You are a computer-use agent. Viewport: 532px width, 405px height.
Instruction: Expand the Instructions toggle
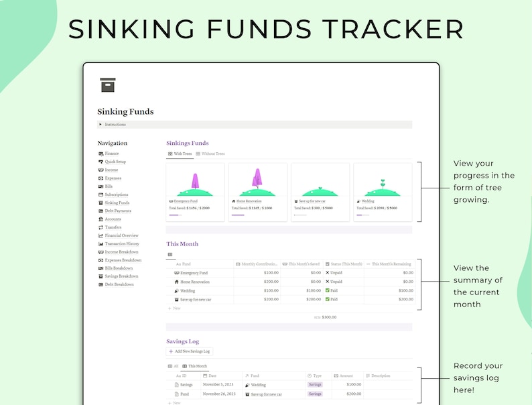click(x=101, y=125)
